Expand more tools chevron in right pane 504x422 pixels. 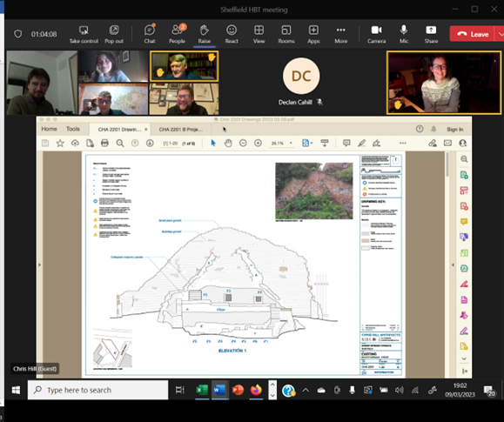464,358
